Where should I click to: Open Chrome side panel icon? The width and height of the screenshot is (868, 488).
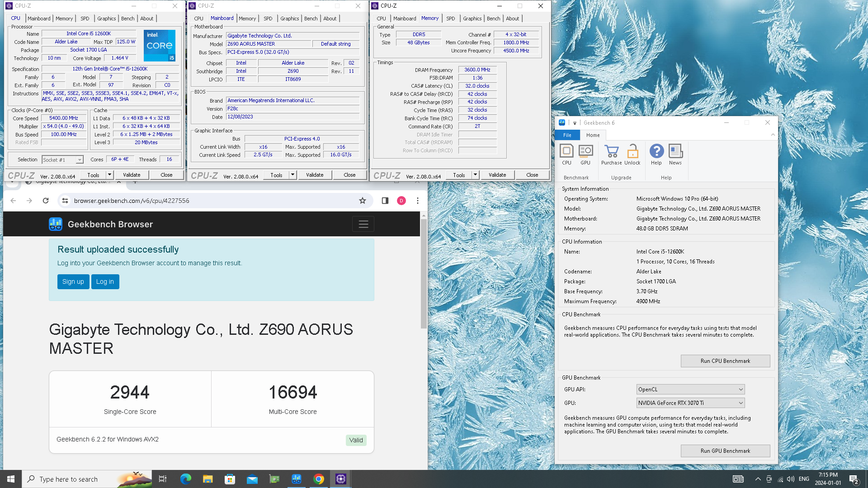point(385,201)
